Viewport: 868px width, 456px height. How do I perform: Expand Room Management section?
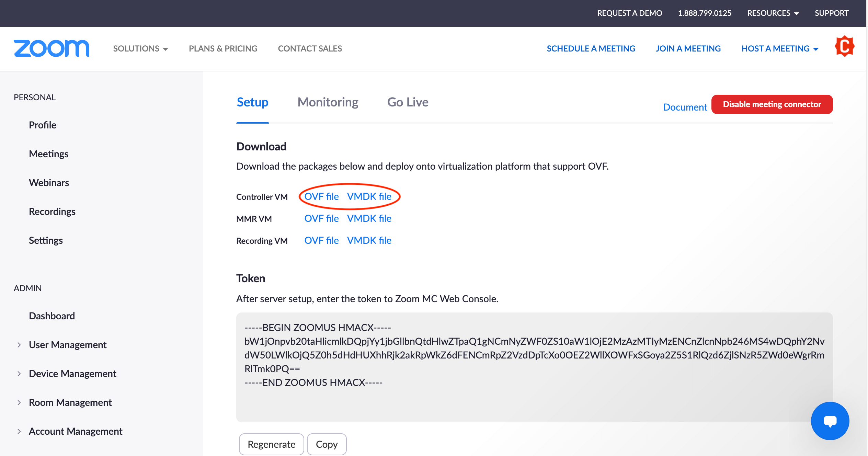[x=19, y=402]
